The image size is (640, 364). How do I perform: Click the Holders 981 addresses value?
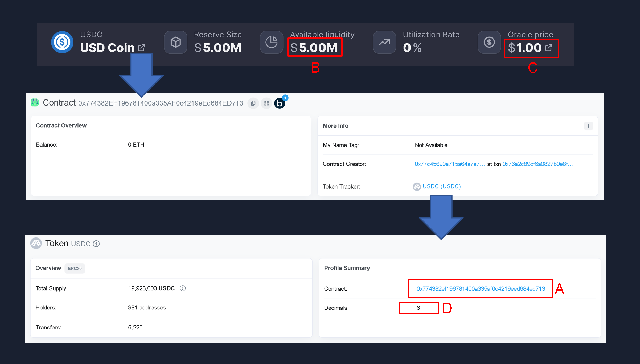(x=147, y=308)
